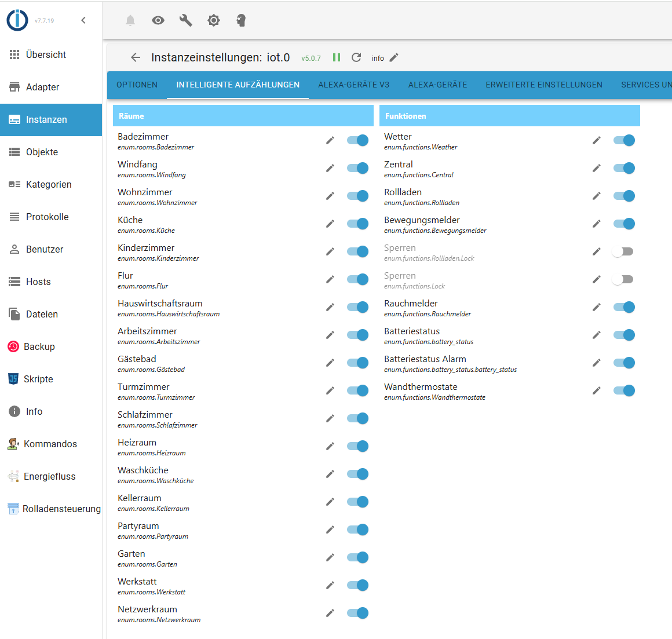Go back using the arrow next to Instanzeinstellungen
This screenshot has height=639, width=672.
[136, 57]
